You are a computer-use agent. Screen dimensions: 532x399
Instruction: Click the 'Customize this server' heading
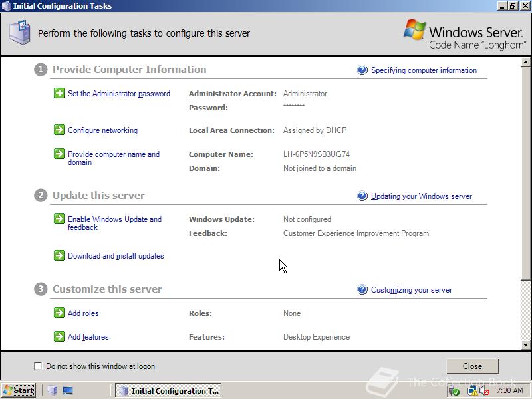(x=107, y=289)
